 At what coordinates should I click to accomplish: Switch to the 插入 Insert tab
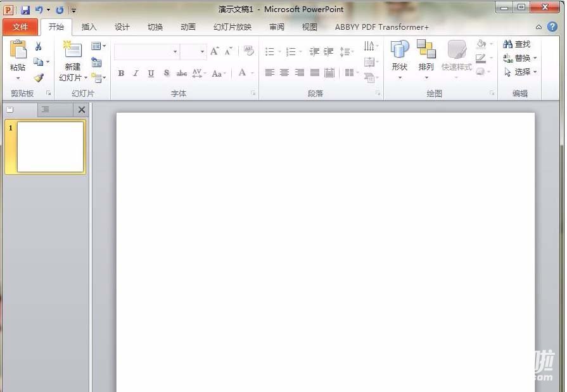click(89, 27)
